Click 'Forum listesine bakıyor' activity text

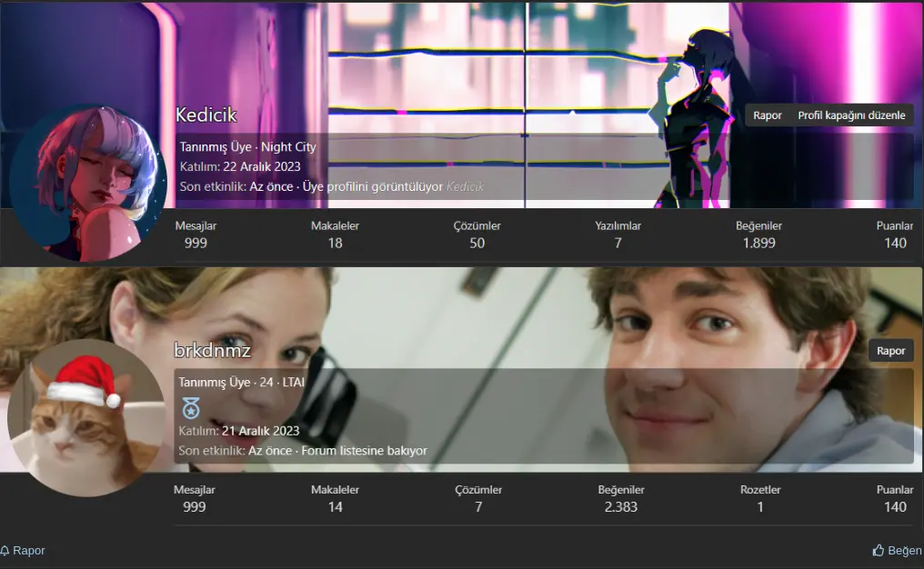(x=364, y=451)
